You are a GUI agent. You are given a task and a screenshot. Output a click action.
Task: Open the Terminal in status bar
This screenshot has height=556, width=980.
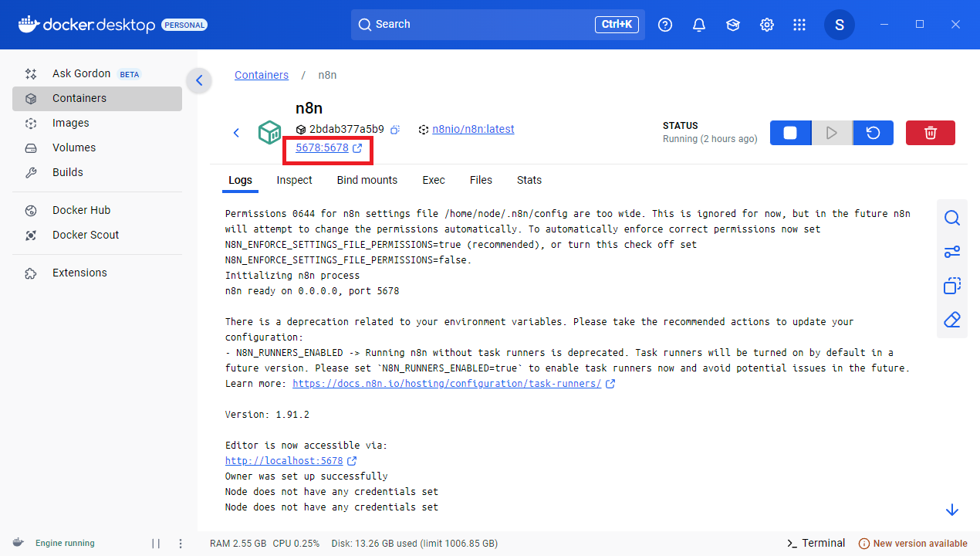816,544
